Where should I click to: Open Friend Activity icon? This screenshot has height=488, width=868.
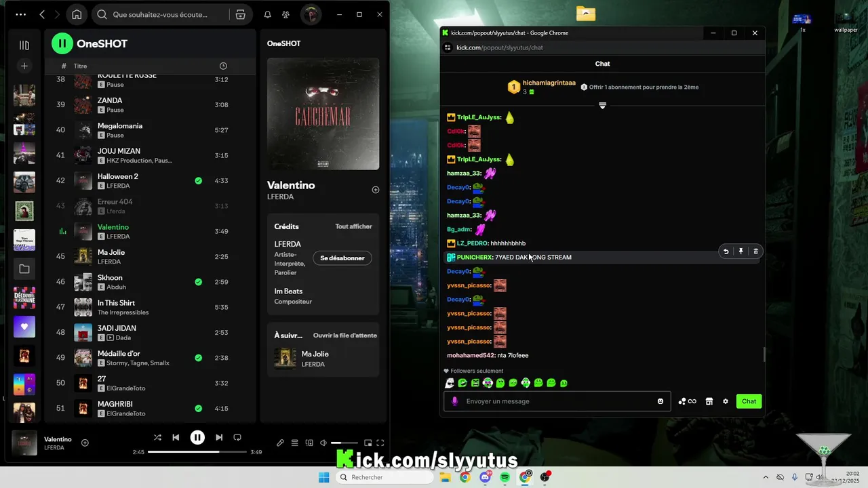(x=285, y=14)
